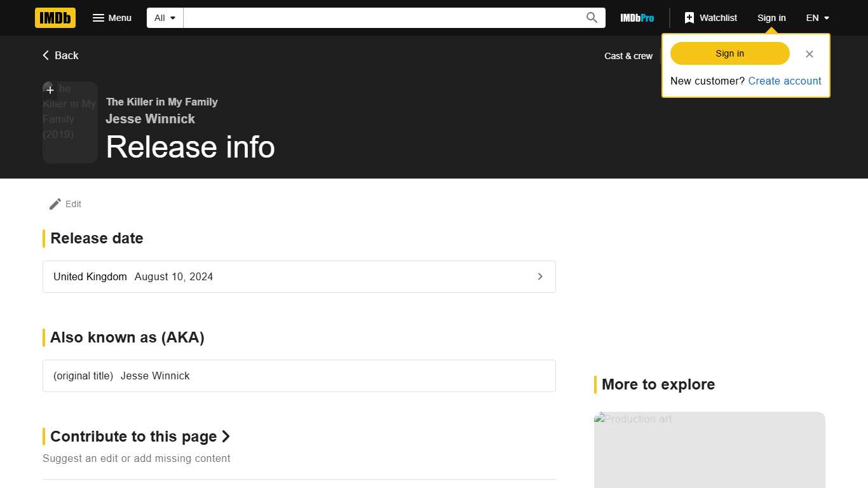Image resolution: width=868 pixels, height=488 pixels.
Task: Click Sign in in the top navigation
Action: pos(771,18)
